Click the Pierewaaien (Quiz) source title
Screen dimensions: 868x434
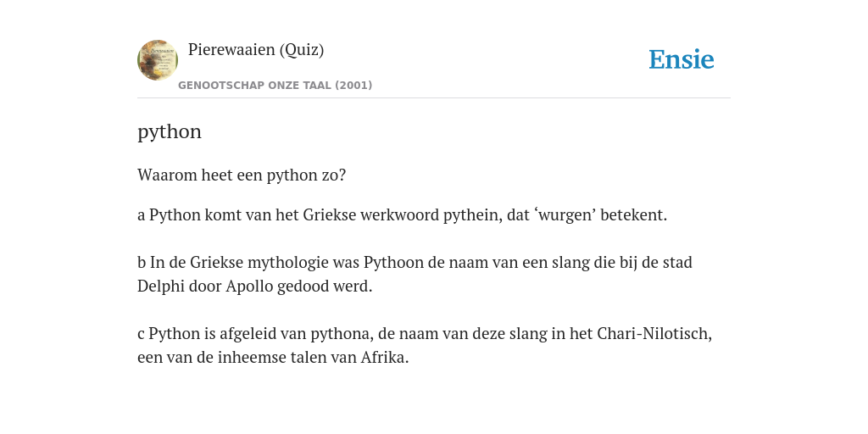tap(256, 50)
